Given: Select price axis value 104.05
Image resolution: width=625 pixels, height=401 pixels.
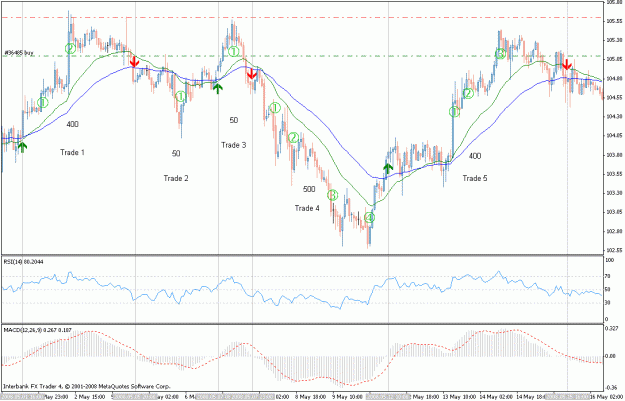Looking at the screenshot, I should [x=614, y=136].
